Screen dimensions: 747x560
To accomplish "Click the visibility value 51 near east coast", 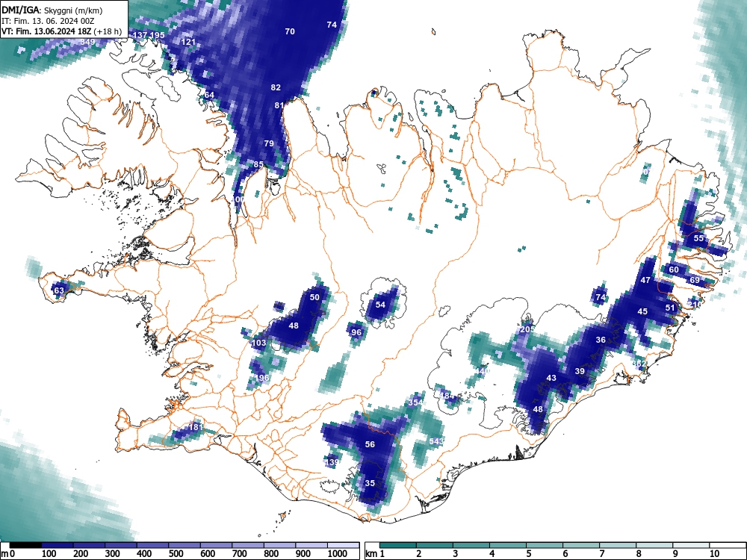I will (x=670, y=308).
